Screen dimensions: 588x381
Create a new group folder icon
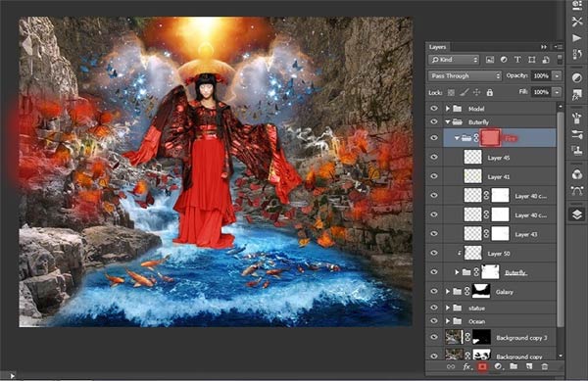pos(514,366)
